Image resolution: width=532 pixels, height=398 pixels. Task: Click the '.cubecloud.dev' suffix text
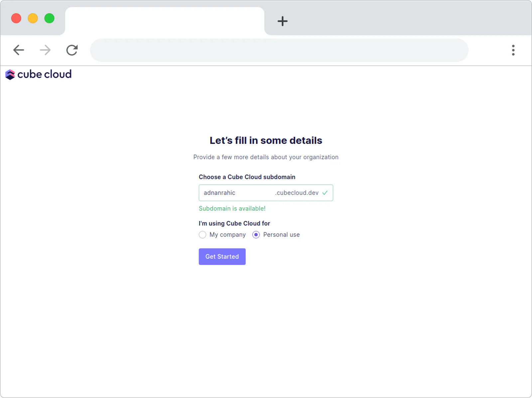[x=297, y=193]
